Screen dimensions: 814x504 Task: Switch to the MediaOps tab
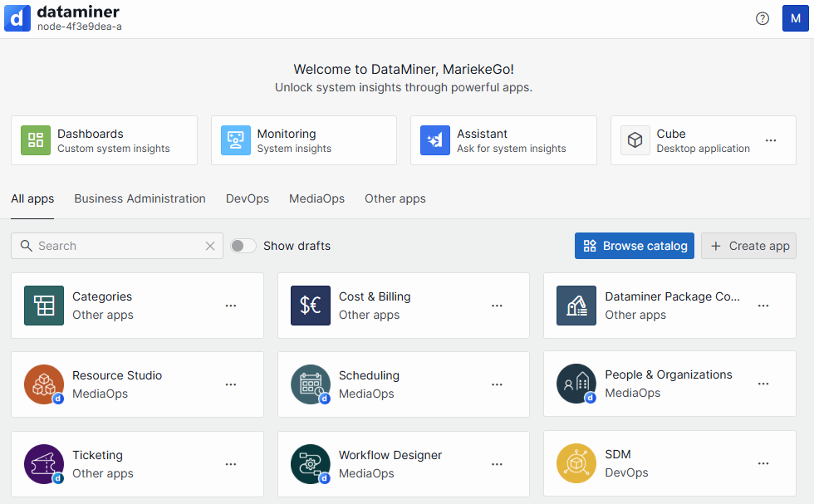pos(316,198)
